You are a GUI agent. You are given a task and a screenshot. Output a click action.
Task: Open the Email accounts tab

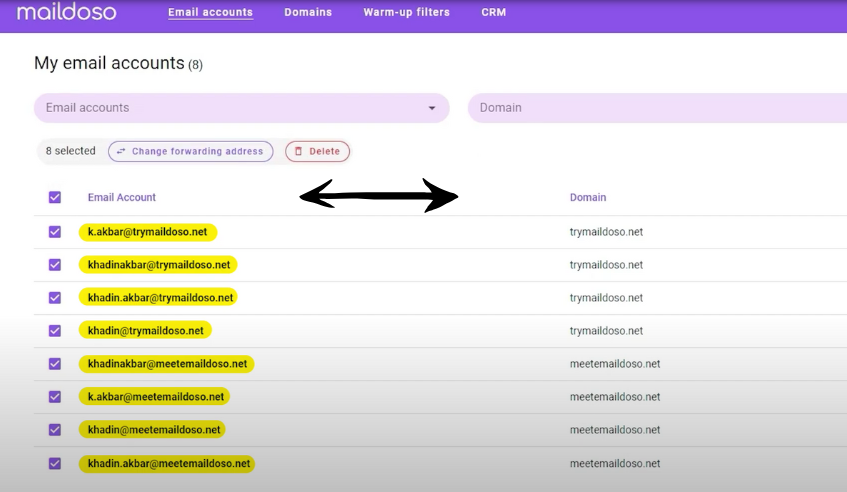point(210,12)
